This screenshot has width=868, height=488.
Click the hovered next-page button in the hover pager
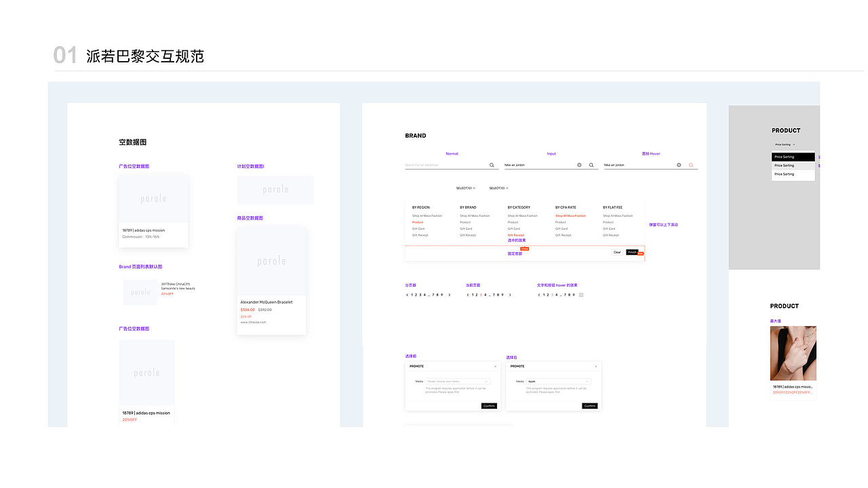tap(581, 295)
